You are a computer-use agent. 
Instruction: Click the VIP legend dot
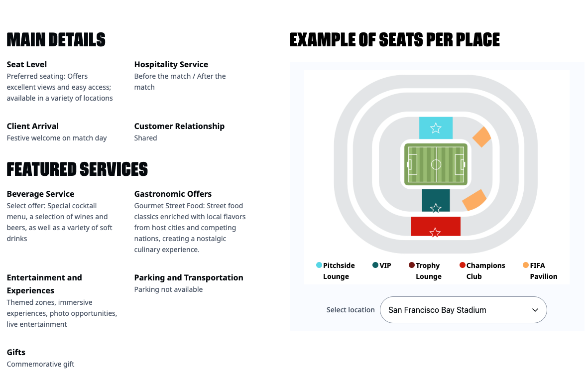(375, 265)
